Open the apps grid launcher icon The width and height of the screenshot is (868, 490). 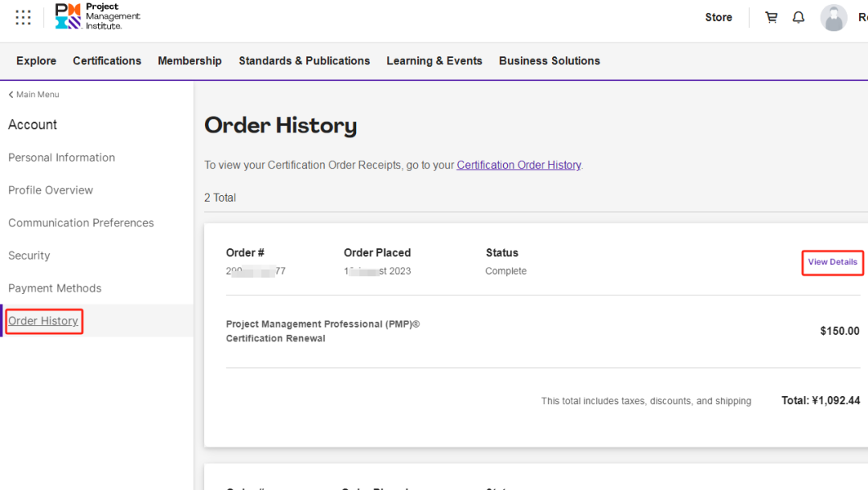click(x=23, y=17)
